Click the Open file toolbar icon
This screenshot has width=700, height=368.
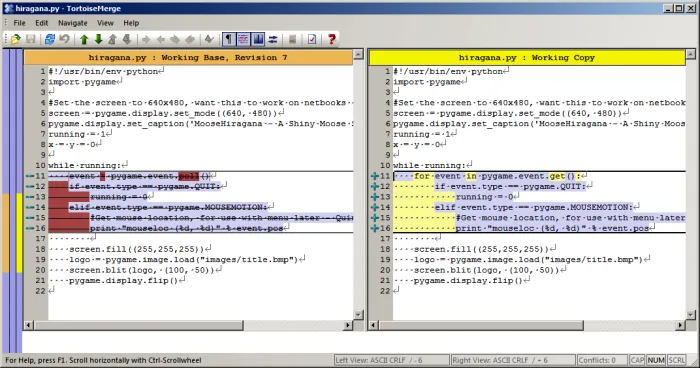[16, 39]
